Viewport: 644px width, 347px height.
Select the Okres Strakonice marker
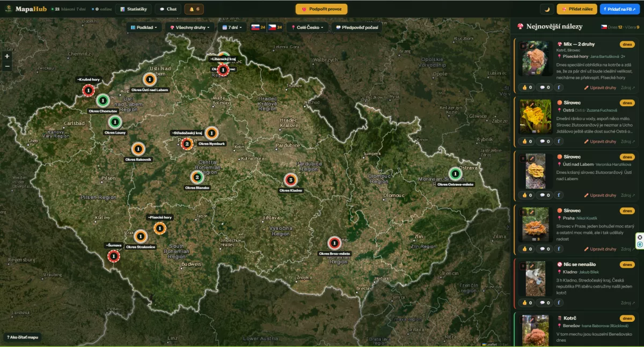pos(141,236)
